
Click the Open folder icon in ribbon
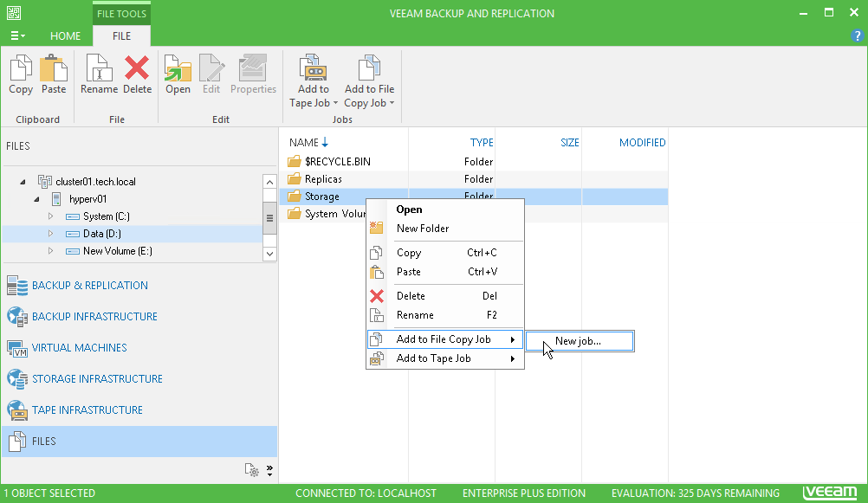point(178,68)
